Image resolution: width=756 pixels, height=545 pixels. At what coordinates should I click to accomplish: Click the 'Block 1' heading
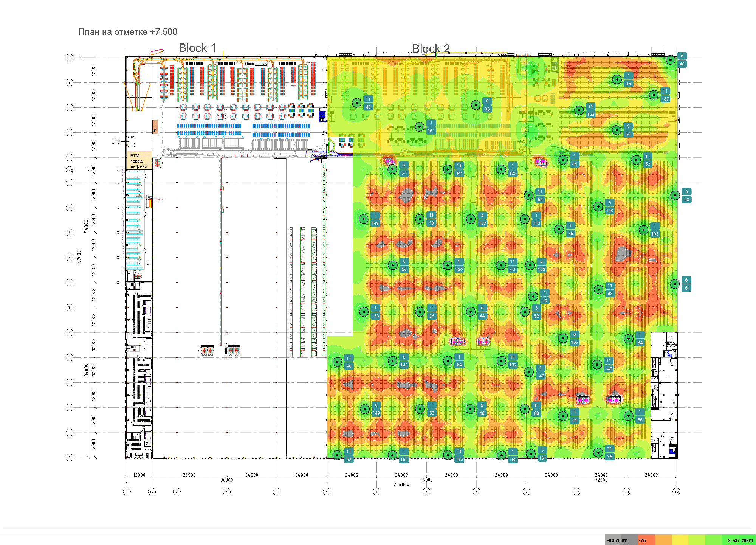197,48
